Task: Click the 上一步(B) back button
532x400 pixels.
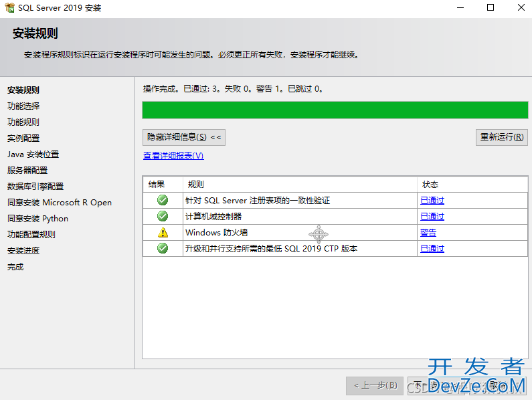Action: 375,386
